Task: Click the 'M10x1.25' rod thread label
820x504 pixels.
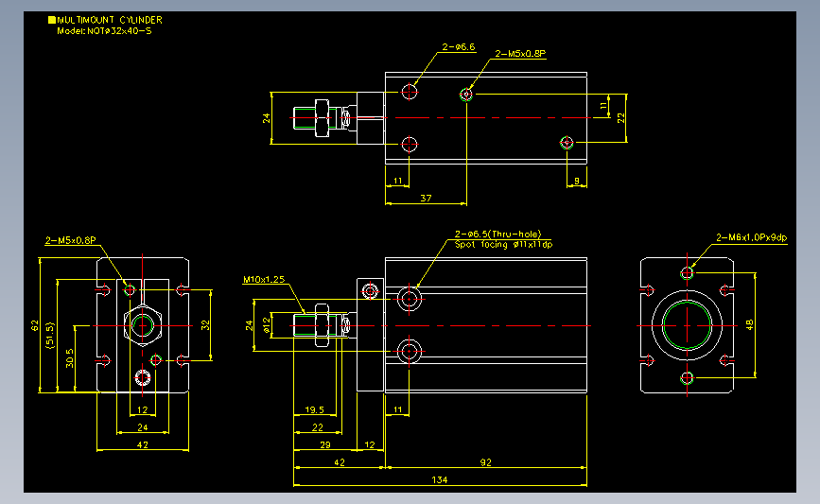Action: tap(264, 280)
